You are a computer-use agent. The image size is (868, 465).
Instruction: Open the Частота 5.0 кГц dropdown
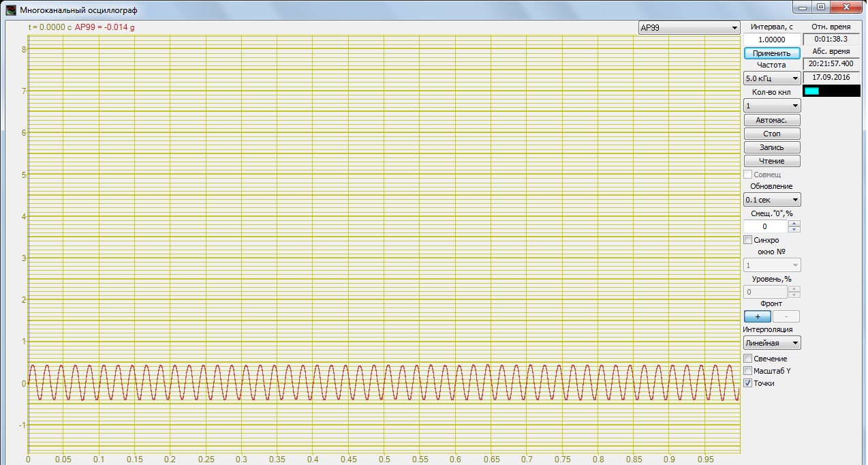pyautogui.click(x=772, y=78)
